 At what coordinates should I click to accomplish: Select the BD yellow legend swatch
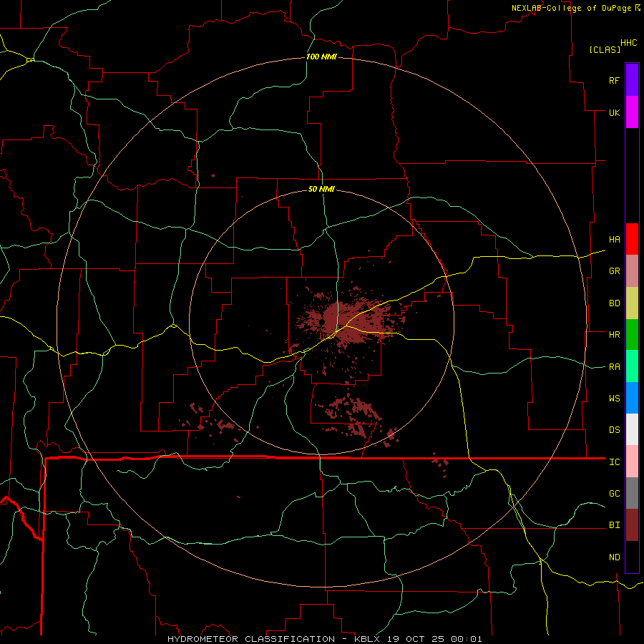tap(632, 303)
